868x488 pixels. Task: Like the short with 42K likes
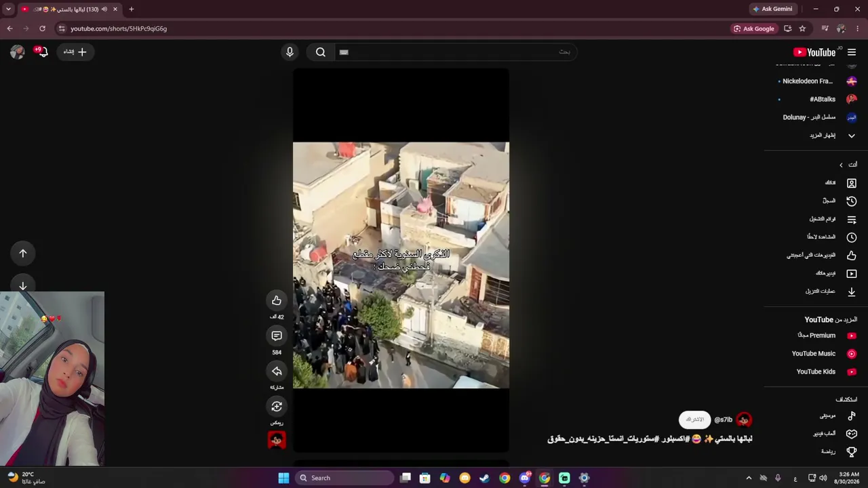pyautogui.click(x=277, y=300)
